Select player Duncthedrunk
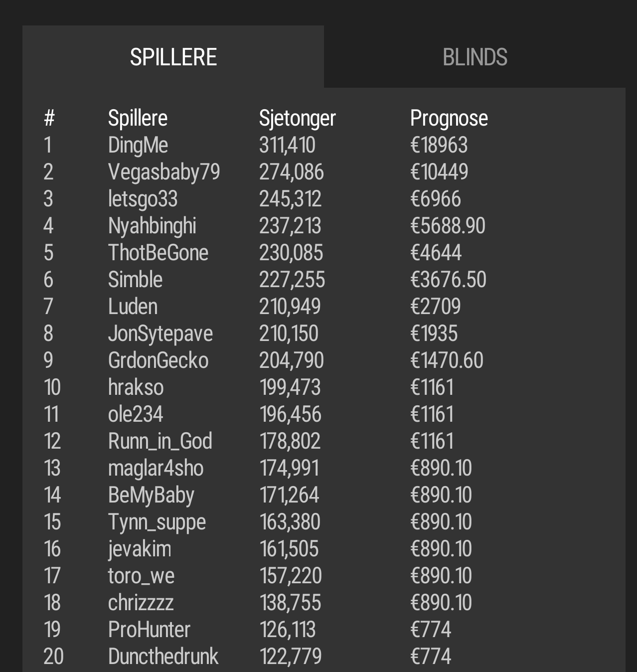Screen dimensions: 637x672 pyautogui.click(x=163, y=657)
